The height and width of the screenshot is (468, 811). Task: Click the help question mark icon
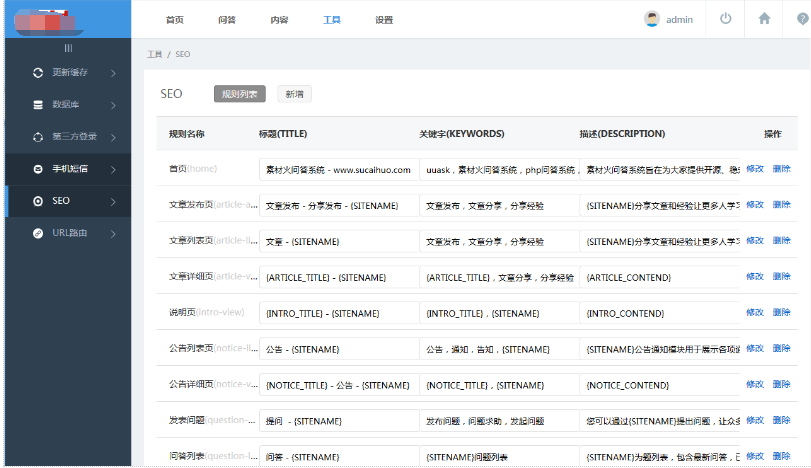802,19
